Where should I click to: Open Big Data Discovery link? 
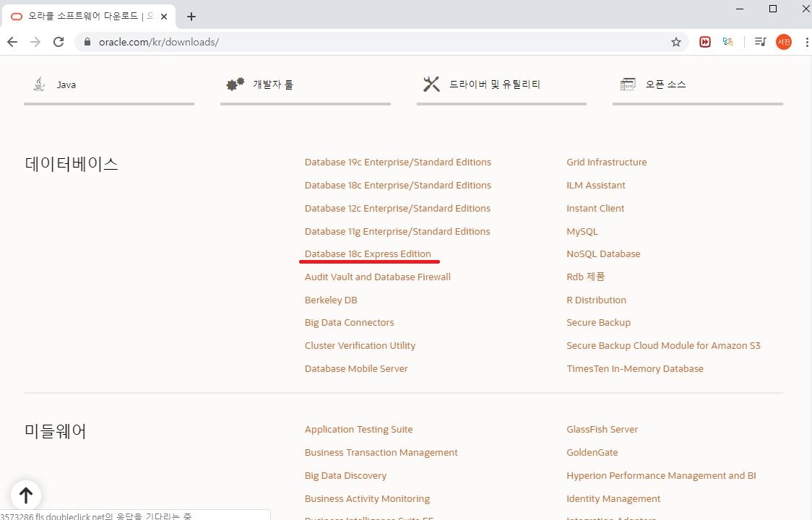pyautogui.click(x=345, y=475)
